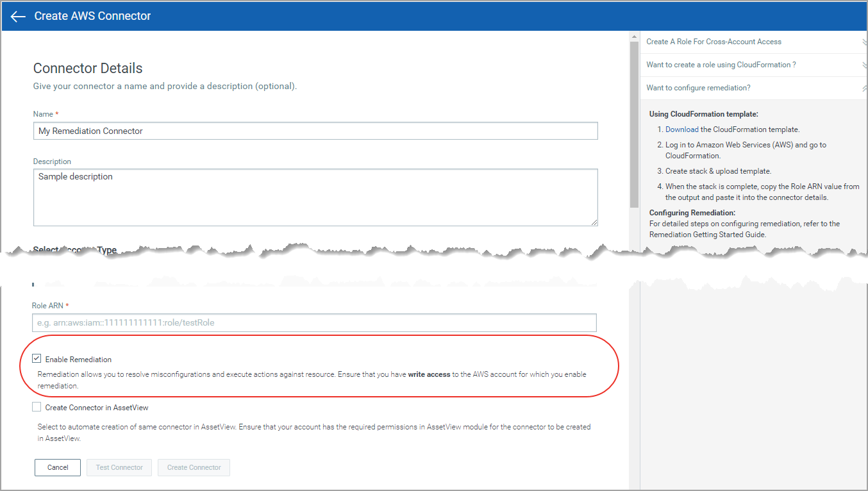Click the Test Connector button
The image size is (868, 491).
coord(119,467)
